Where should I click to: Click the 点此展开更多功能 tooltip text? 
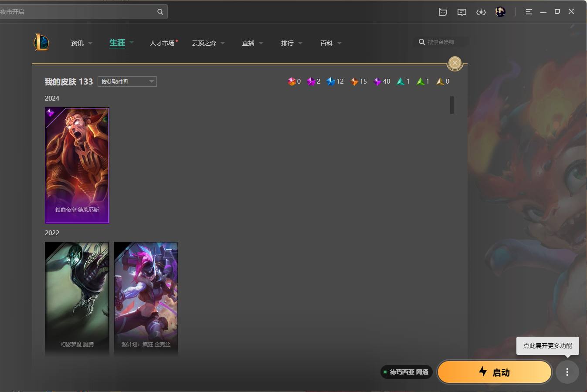[x=548, y=346]
